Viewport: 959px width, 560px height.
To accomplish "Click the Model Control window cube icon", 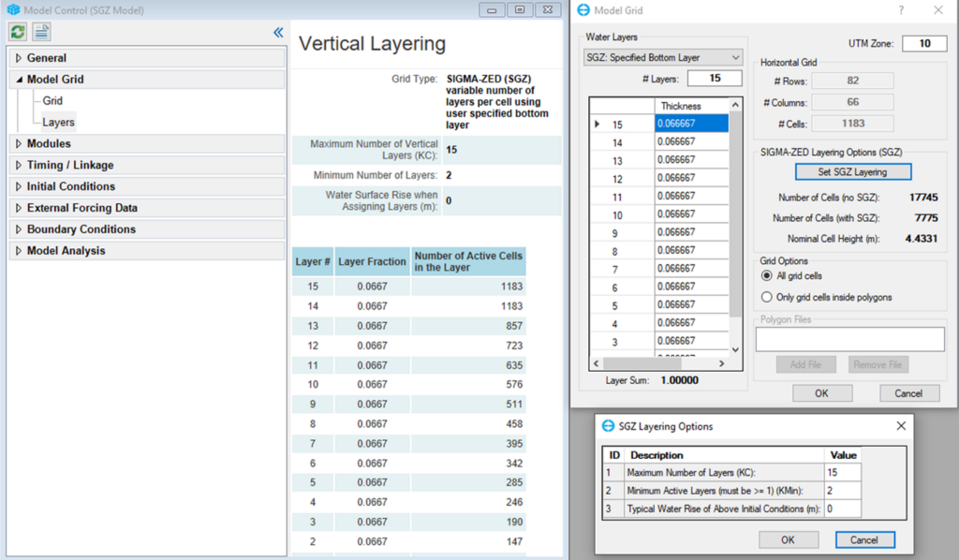I will point(13,9).
